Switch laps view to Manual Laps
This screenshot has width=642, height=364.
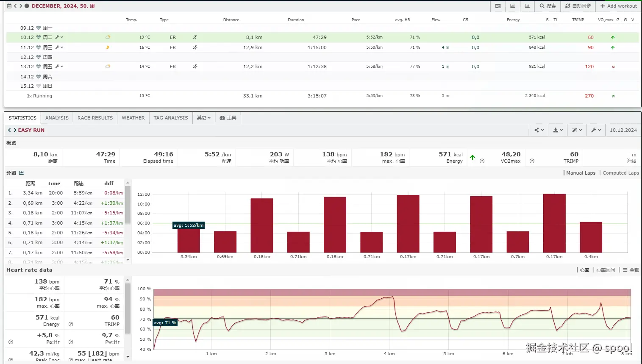[x=581, y=173]
